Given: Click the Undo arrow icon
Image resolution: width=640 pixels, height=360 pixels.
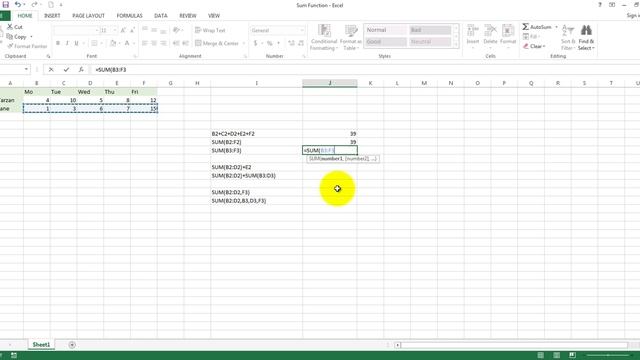Looking at the screenshot, I should (18, 4).
